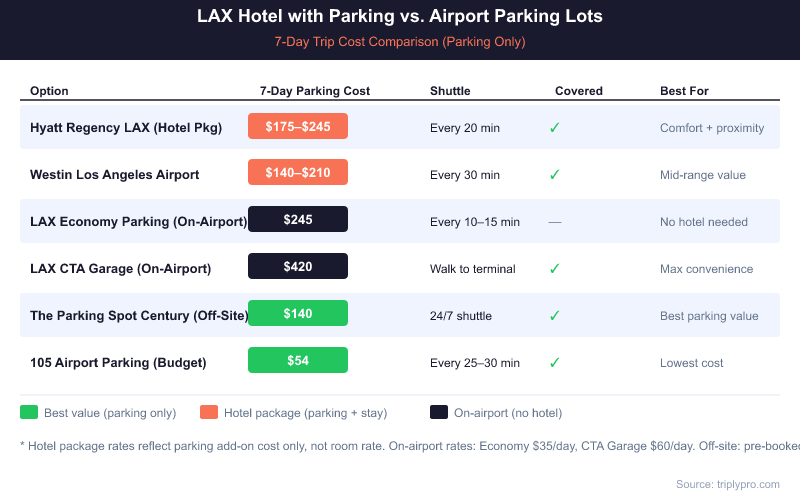The image size is (800, 500).
Task: Click the $245 Economy Parking badge
Action: (298, 219)
